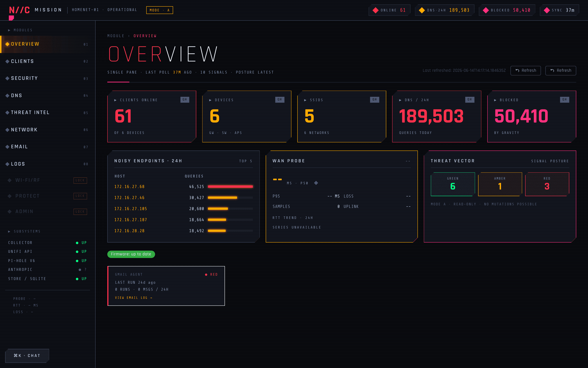
Task: Click the query bar for 172.16.28.28
Action: tap(217, 231)
